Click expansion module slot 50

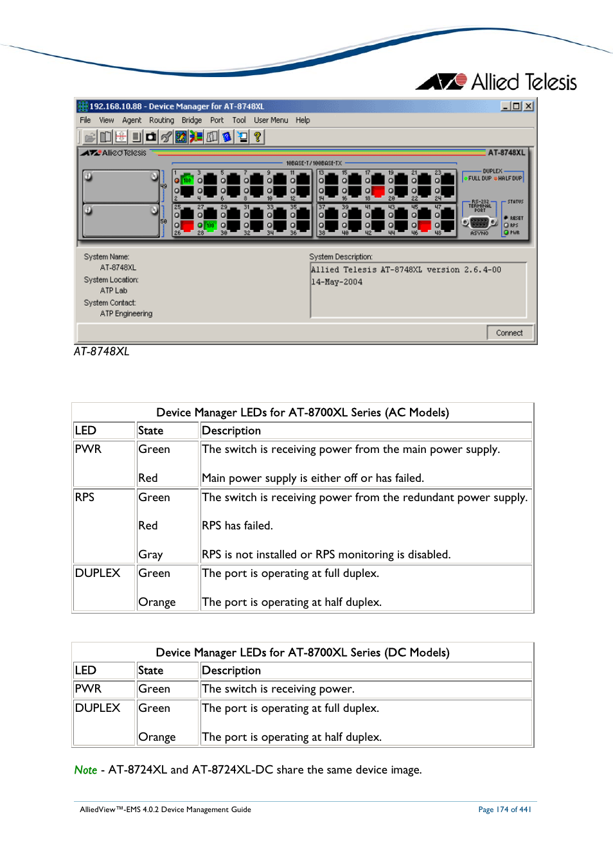pyautogui.click(x=121, y=221)
